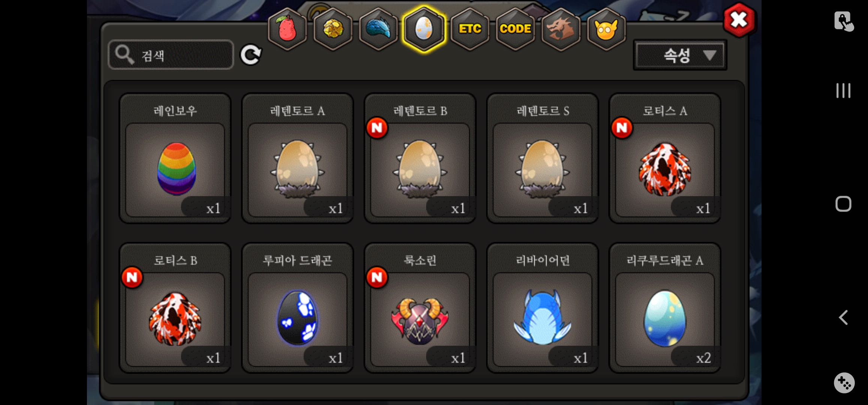This screenshot has height=405, width=868.
Task: Pick the 리바이어던 blue finned egg
Action: coord(542,308)
